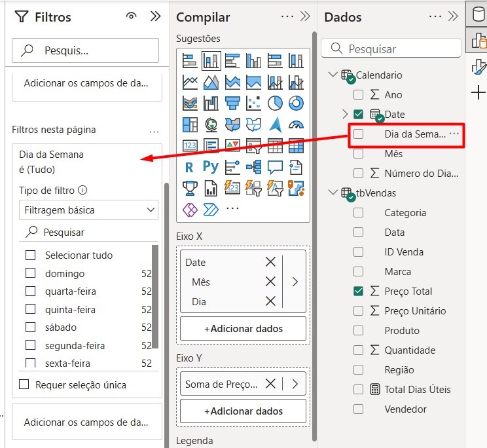
Task: Check the Mês field in Calendario
Action: click(358, 153)
